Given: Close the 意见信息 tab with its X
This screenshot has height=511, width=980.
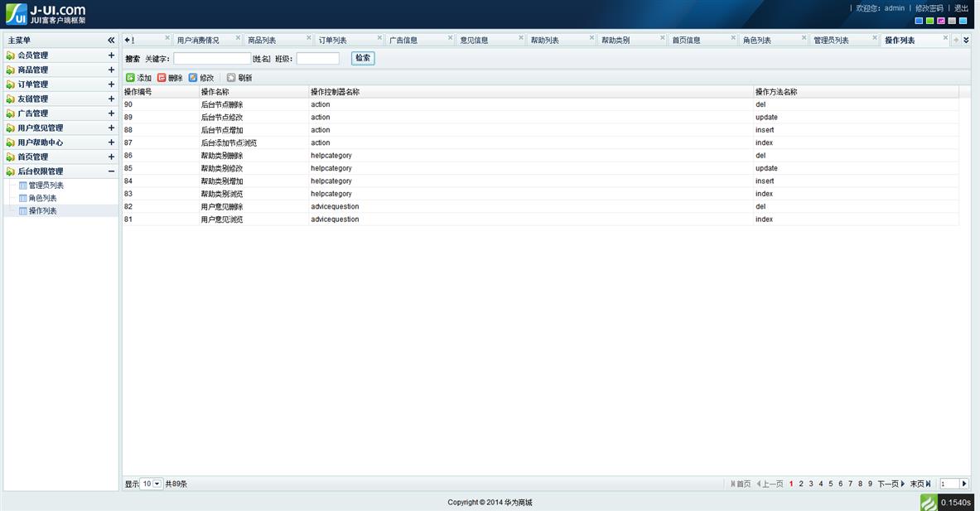Looking at the screenshot, I should [520, 37].
